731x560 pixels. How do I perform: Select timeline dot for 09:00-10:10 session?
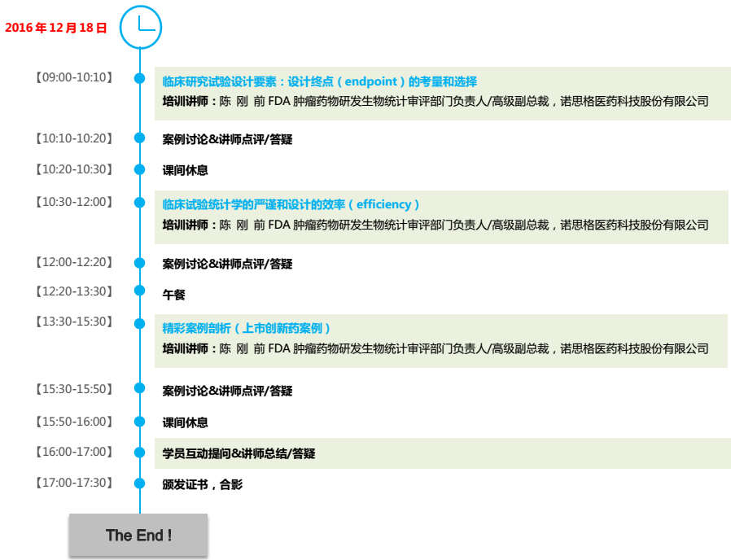click(x=139, y=78)
